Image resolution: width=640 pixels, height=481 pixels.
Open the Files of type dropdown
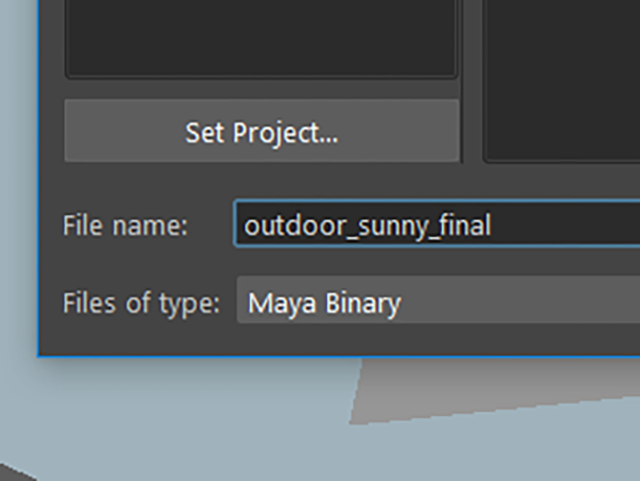[x=438, y=300]
